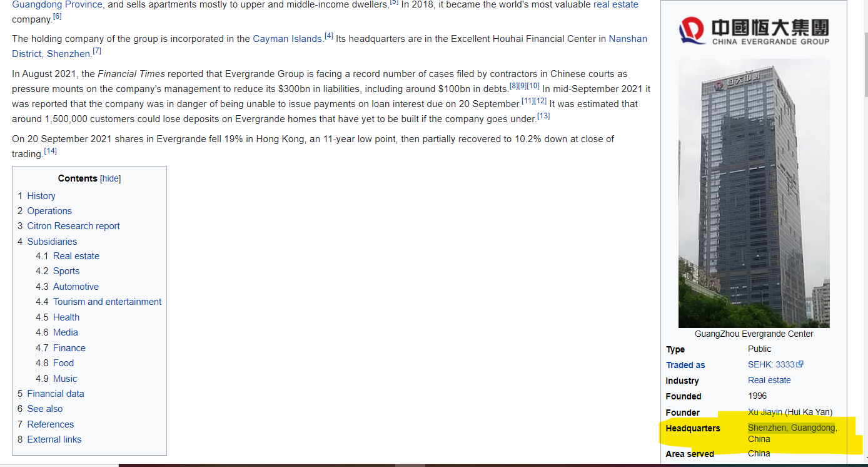
Task: Open Citron Research report section link
Action: 73,226
